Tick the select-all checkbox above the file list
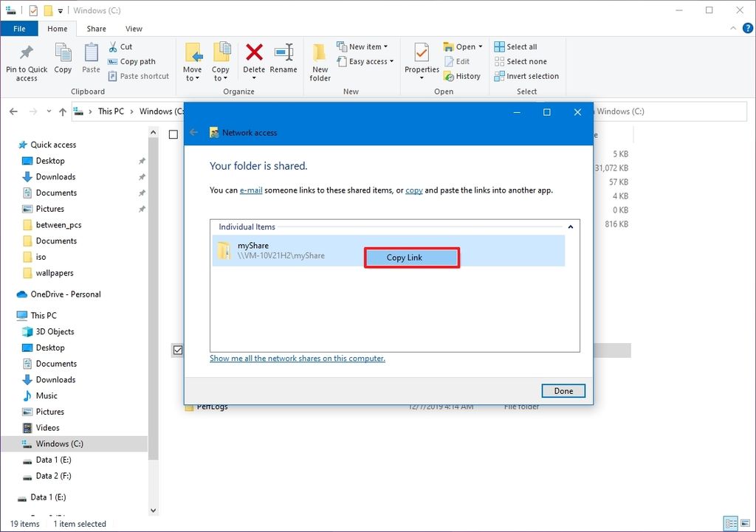The height and width of the screenshot is (532, 756). [174, 135]
